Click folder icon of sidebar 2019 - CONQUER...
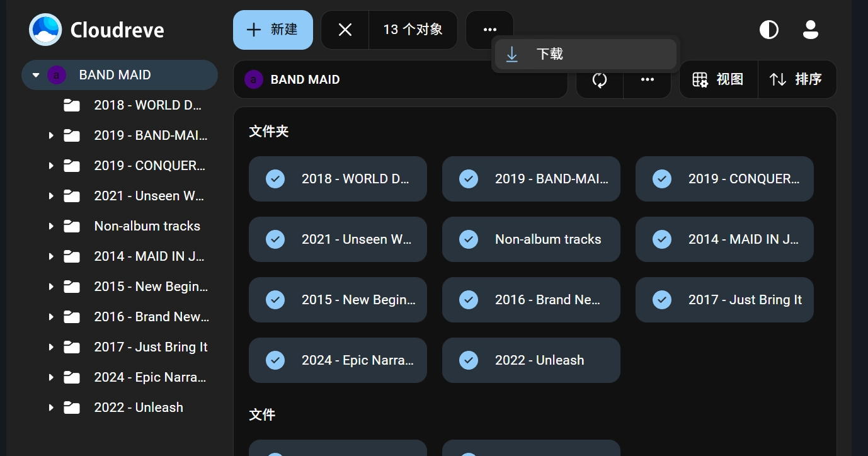This screenshot has height=456, width=868. 72,166
